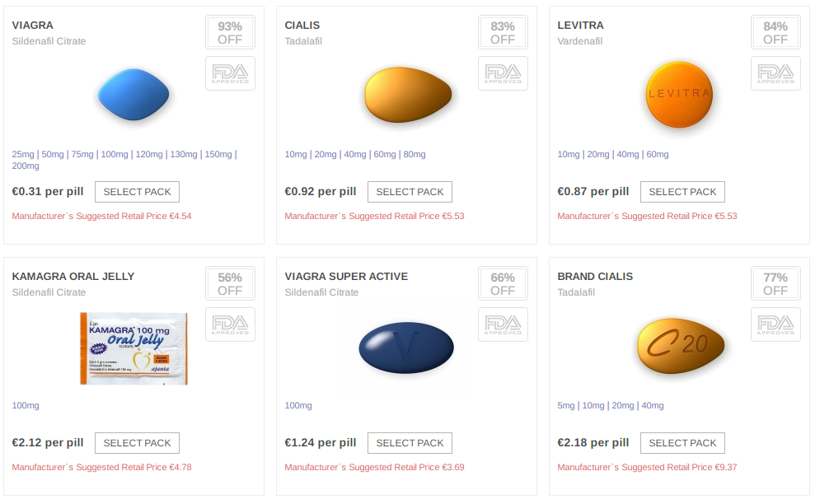
Task: Choose Select Pack for Kamagra Oral Jelly
Action: 137,443
